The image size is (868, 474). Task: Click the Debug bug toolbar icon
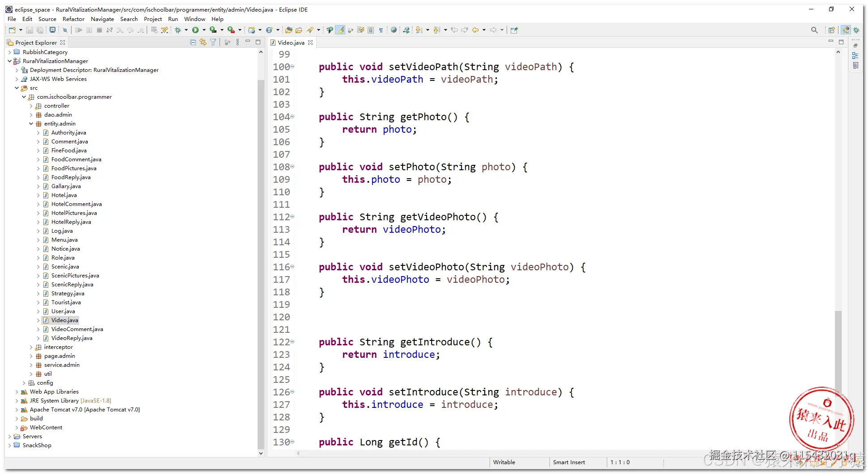coord(178,30)
